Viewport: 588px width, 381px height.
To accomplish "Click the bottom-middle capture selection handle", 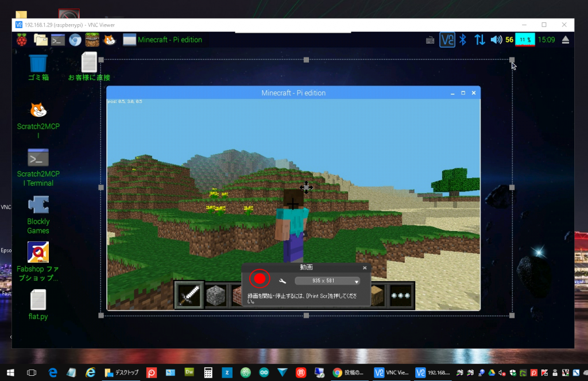I will [306, 315].
